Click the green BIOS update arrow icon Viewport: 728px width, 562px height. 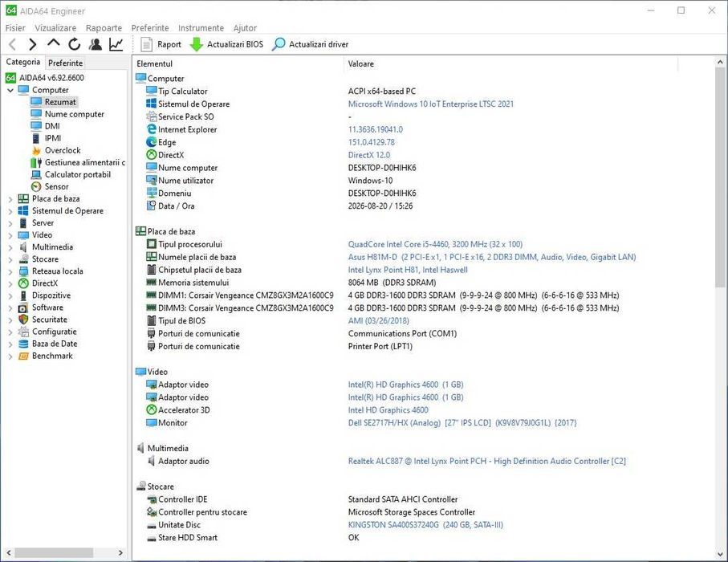(197, 45)
